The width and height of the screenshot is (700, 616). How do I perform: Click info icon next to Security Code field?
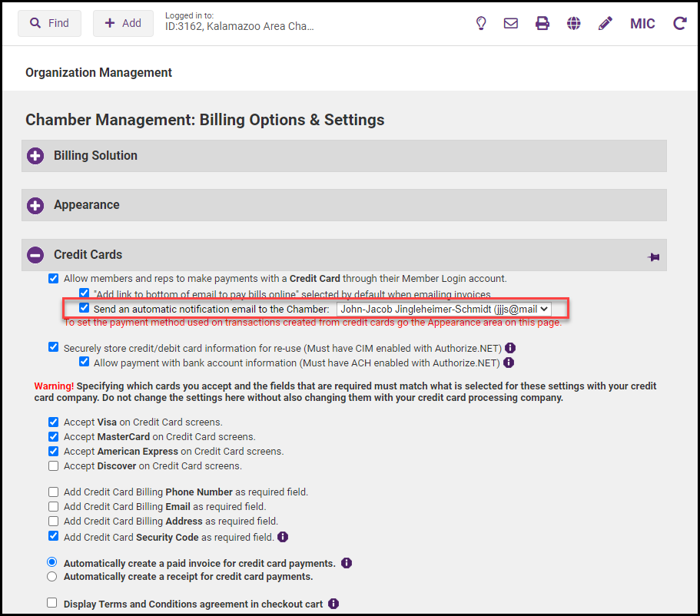pyautogui.click(x=283, y=537)
